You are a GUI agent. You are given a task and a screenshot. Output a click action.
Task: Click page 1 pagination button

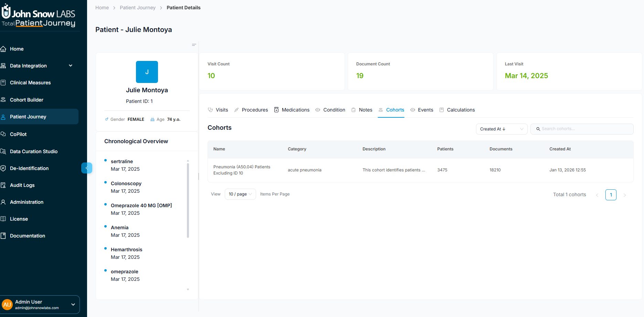(611, 195)
